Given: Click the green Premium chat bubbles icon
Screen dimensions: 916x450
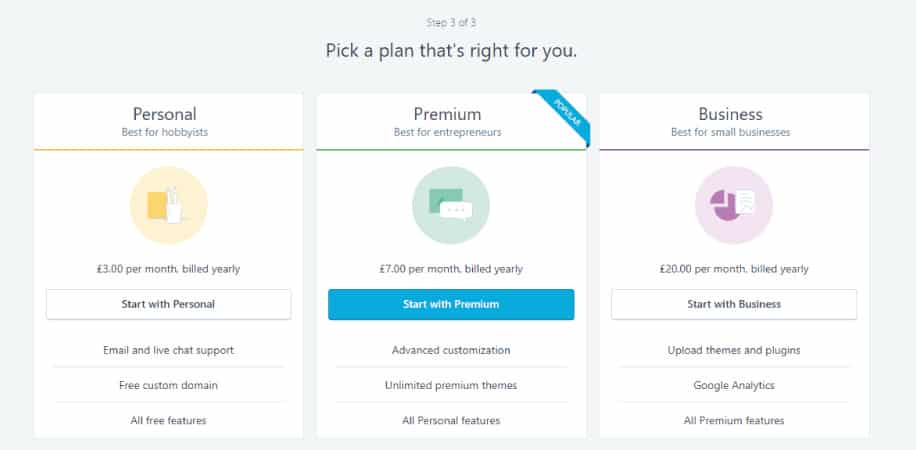Looking at the screenshot, I should point(451,205).
